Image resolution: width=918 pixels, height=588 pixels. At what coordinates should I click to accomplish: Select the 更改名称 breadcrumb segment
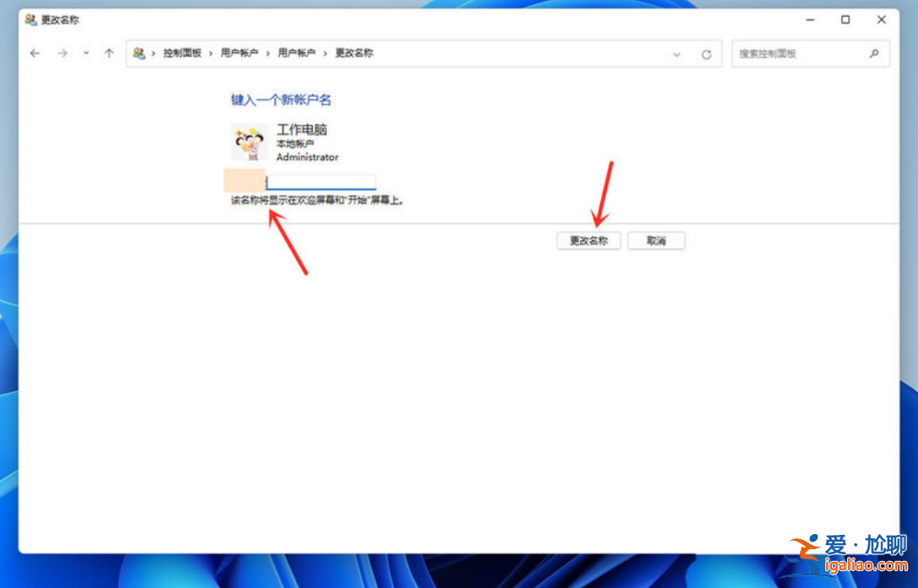coord(353,53)
